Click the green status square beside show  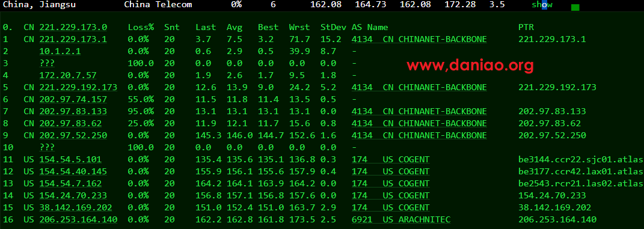[x=575, y=7]
